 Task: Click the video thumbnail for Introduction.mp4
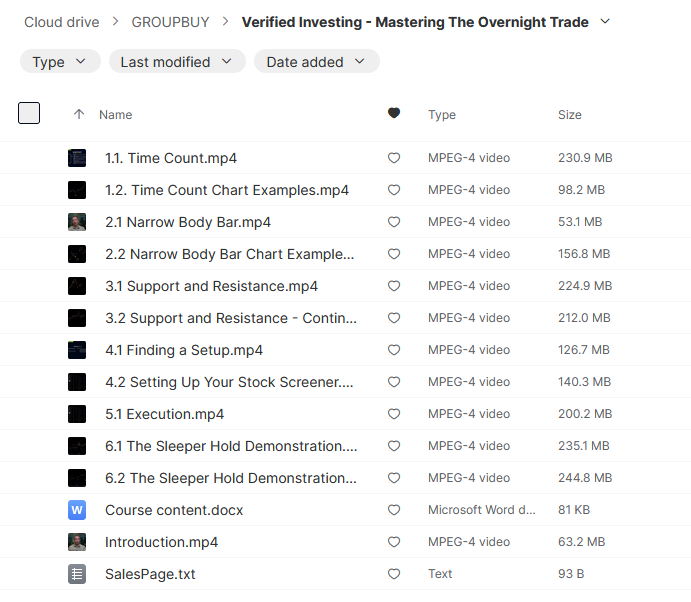click(x=77, y=542)
